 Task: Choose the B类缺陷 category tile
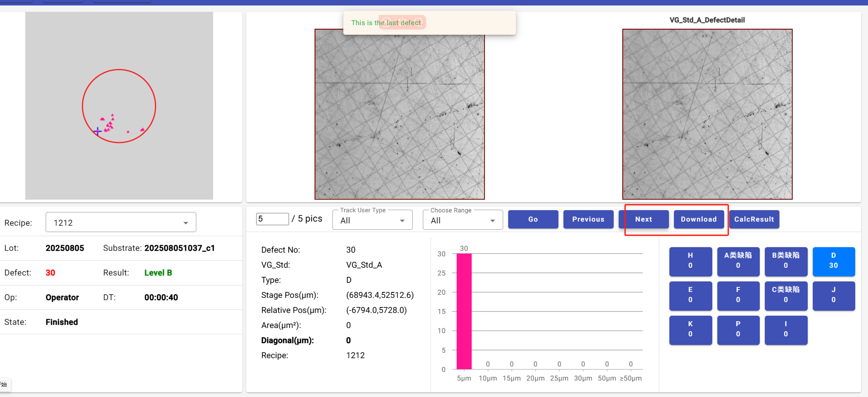tap(786, 261)
